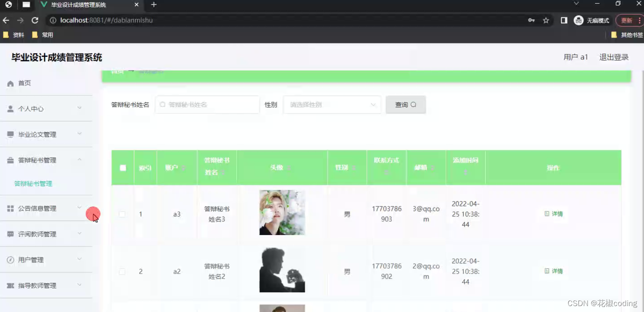Click the person icon next to 个人中心

click(x=10, y=108)
